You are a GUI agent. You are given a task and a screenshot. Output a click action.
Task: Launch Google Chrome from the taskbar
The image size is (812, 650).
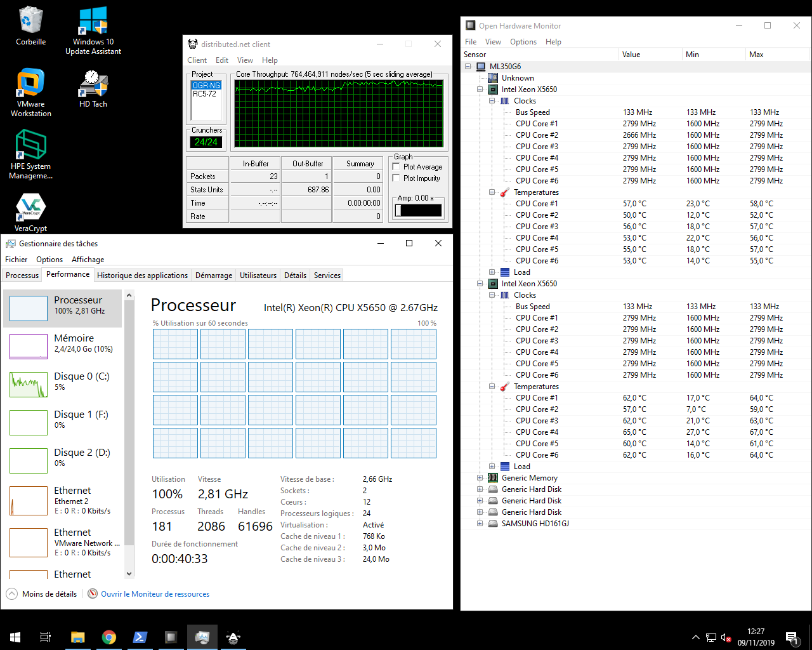pos(108,637)
